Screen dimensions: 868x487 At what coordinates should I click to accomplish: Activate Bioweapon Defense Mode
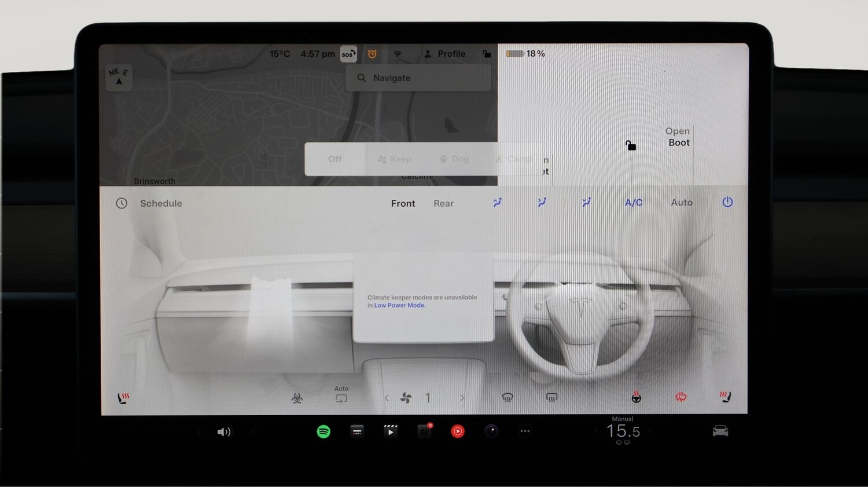click(296, 398)
